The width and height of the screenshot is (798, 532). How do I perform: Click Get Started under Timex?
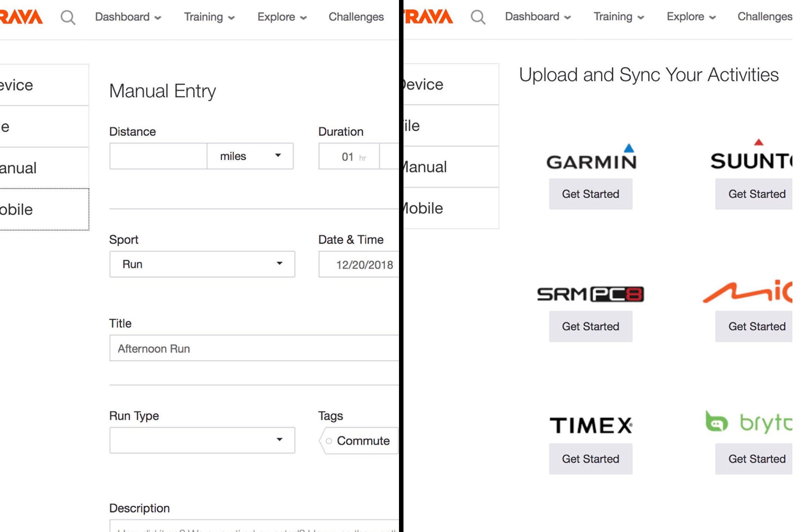590,459
